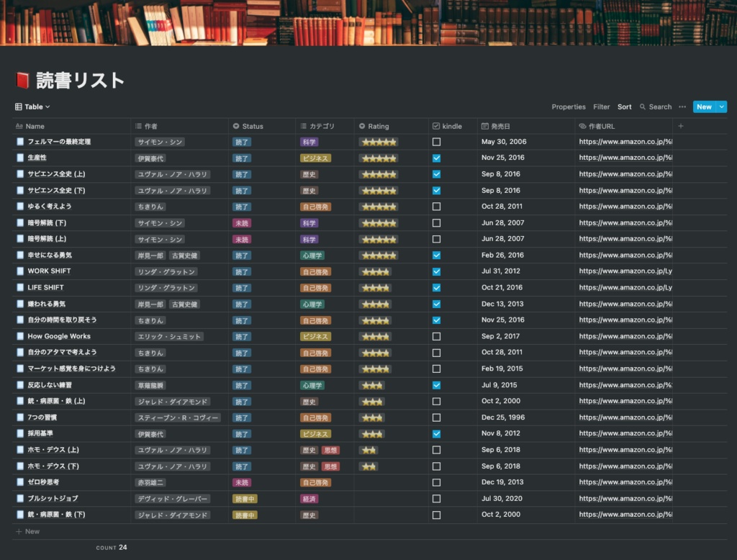Image resolution: width=737 pixels, height=560 pixels.
Task: Click the COUNT 24 calculation
Action: (x=112, y=547)
